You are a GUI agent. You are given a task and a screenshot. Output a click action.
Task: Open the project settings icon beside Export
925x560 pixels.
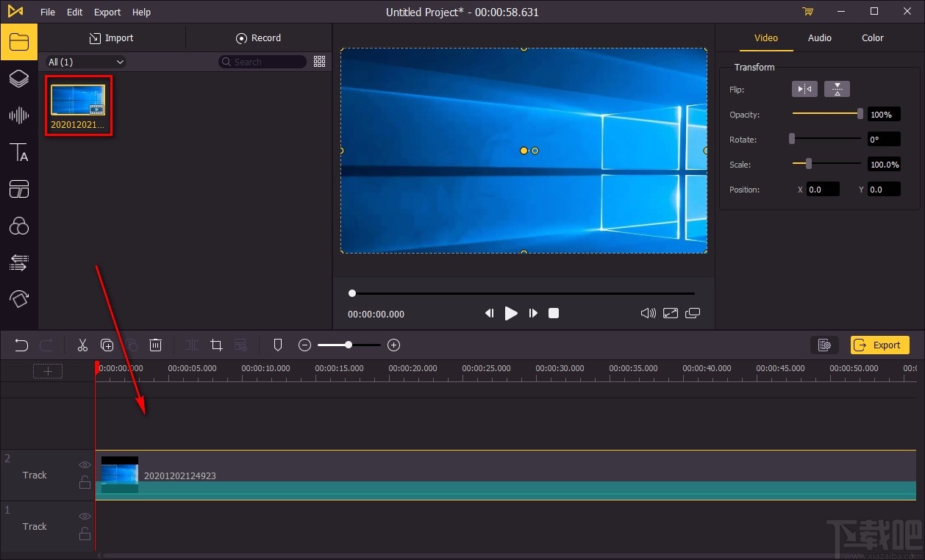click(824, 345)
